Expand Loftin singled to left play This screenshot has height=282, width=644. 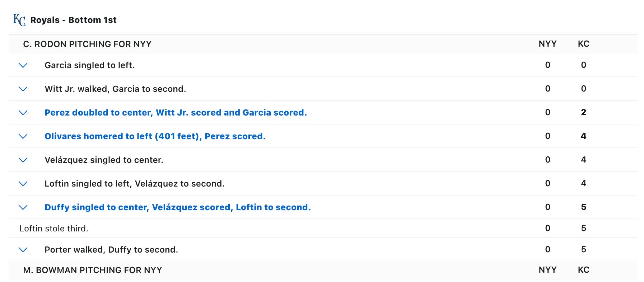pos(23,184)
